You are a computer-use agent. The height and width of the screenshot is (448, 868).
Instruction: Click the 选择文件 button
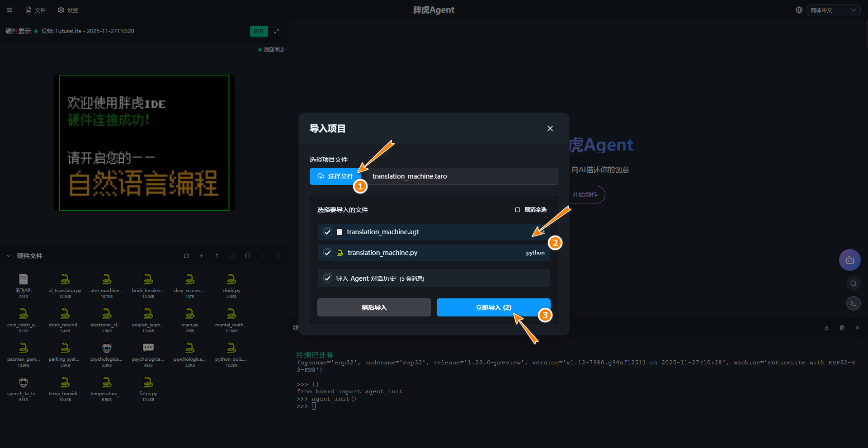coord(335,176)
